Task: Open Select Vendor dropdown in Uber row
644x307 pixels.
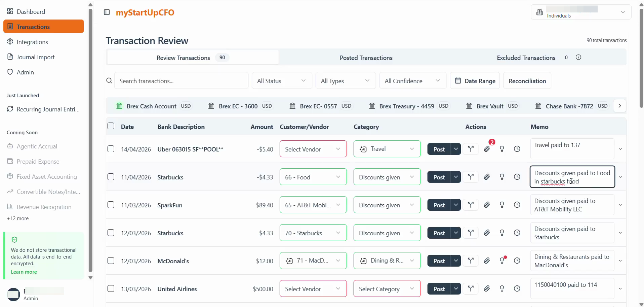Action: click(313, 149)
